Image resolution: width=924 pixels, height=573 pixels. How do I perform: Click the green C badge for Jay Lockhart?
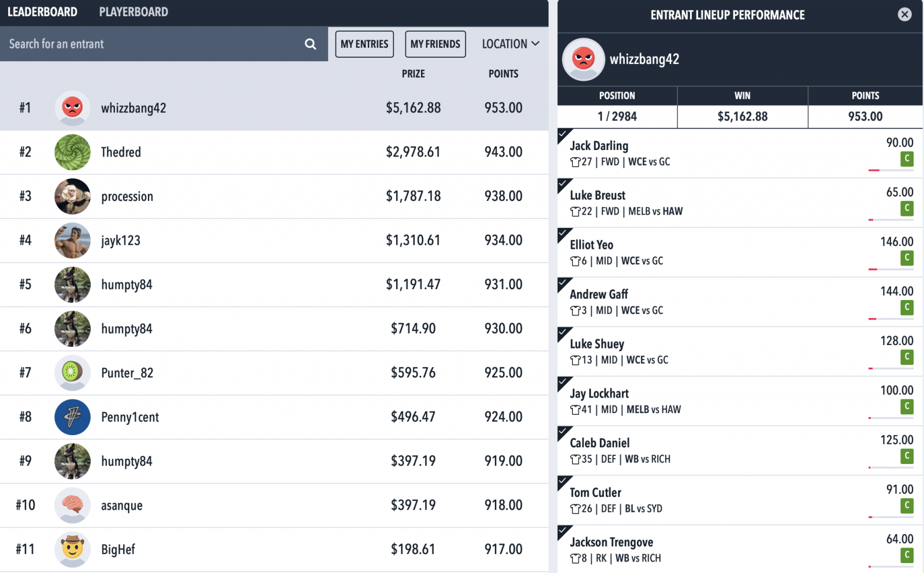(907, 407)
